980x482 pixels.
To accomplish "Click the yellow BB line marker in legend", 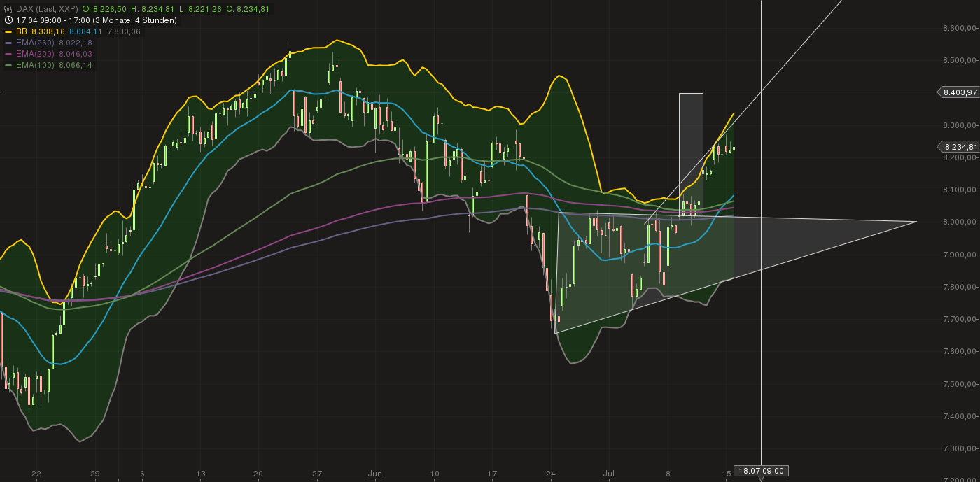I will point(8,31).
